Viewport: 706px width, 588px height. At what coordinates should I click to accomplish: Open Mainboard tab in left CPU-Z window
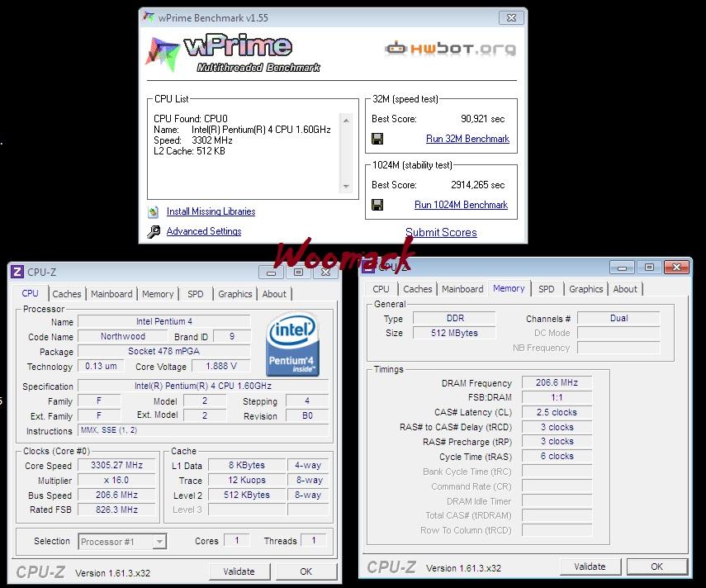click(x=111, y=294)
